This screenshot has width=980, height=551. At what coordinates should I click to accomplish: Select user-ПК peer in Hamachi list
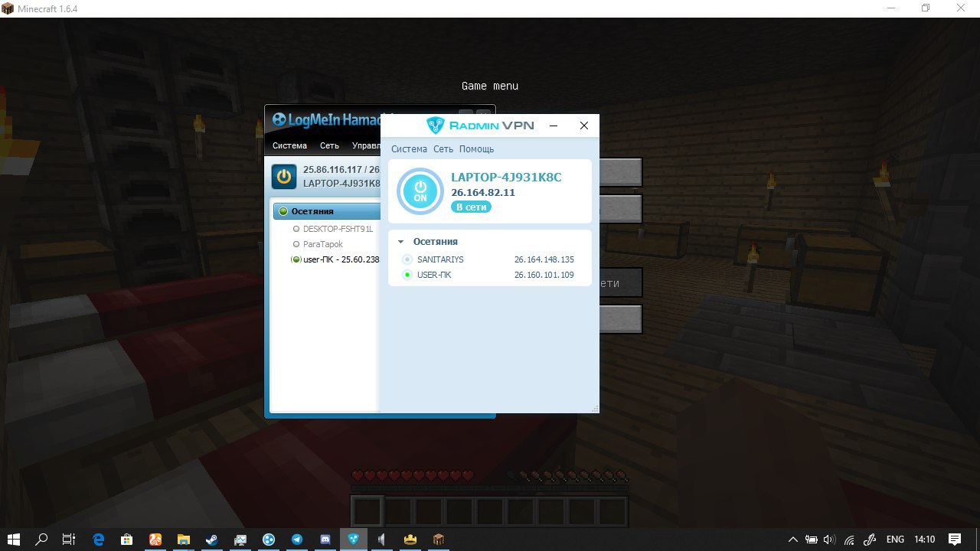click(x=335, y=259)
